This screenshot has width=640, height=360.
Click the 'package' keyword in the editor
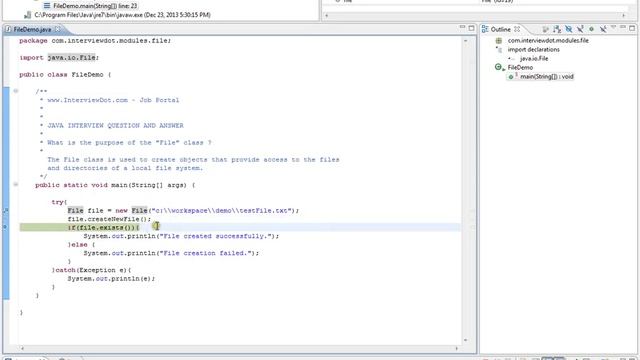coord(33,41)
